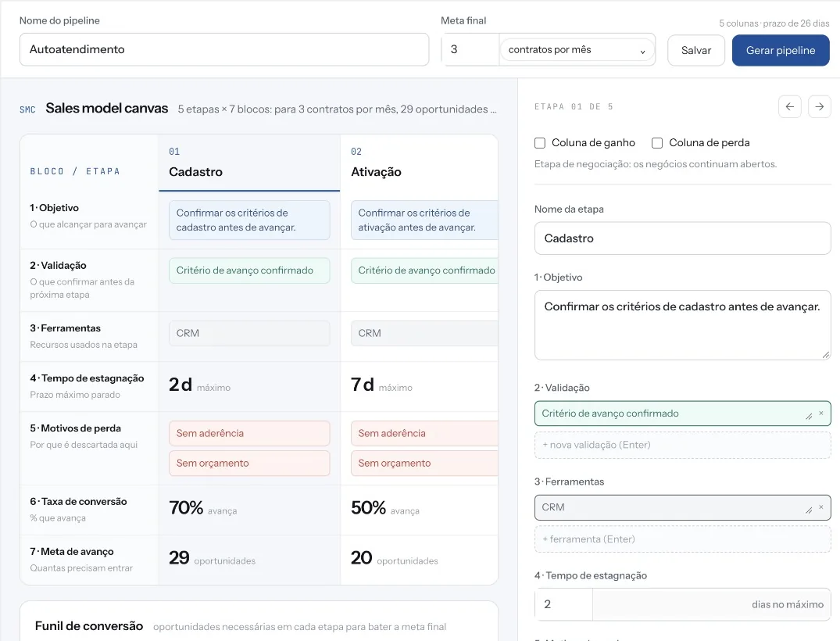Edit the pipeline name field
Image resolution: width=840 pixels, height=641 pixels.
tap(224, 49)
